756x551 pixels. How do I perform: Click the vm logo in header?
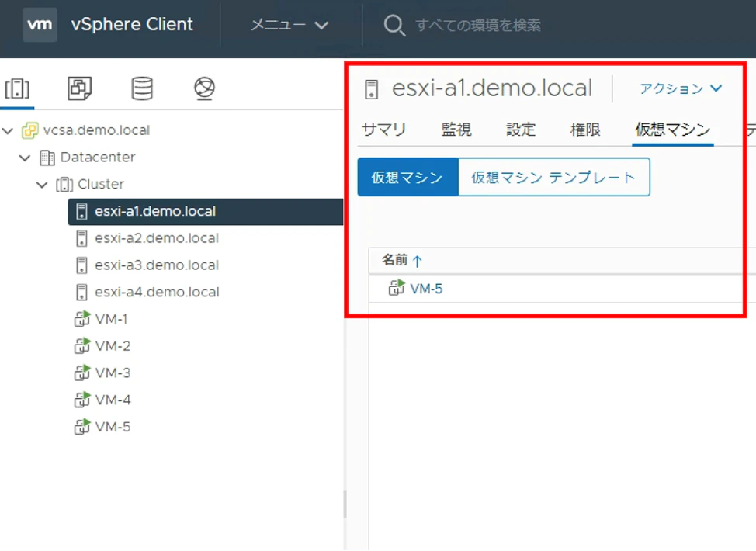click(40, 24)
